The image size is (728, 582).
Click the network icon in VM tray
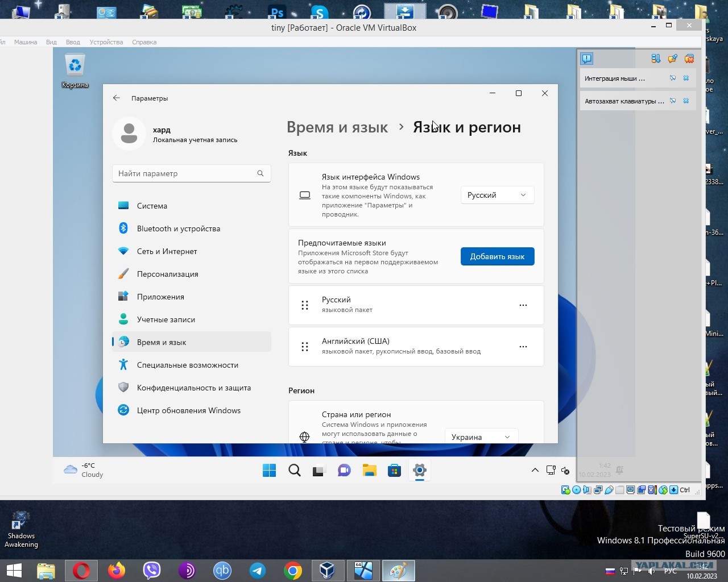point(551,470)
